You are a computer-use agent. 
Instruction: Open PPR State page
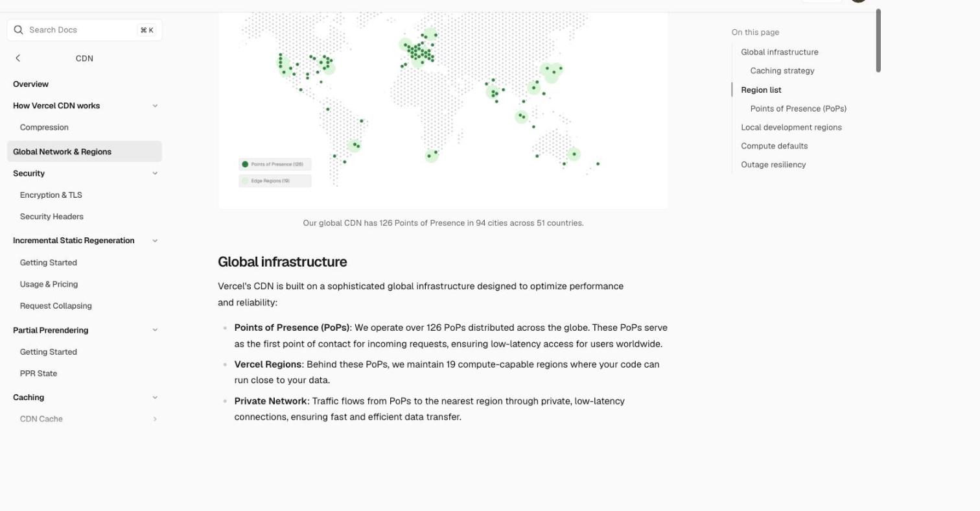pos(39,374)
